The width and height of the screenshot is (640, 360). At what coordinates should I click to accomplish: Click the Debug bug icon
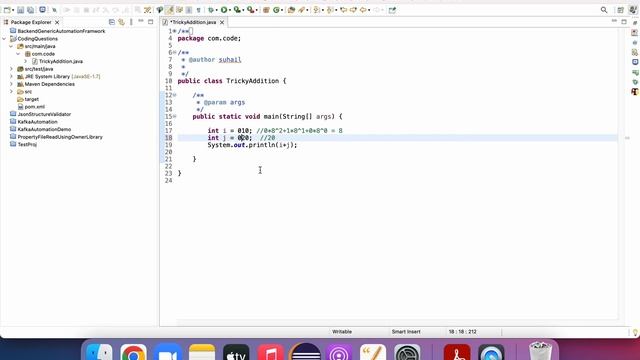[x=211, y=10]
